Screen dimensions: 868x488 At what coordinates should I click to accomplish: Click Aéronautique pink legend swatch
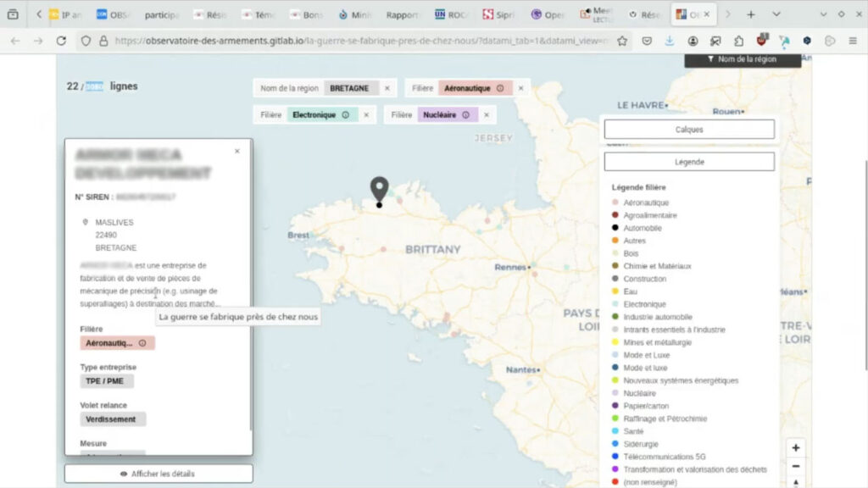click(x=615, y=202)
